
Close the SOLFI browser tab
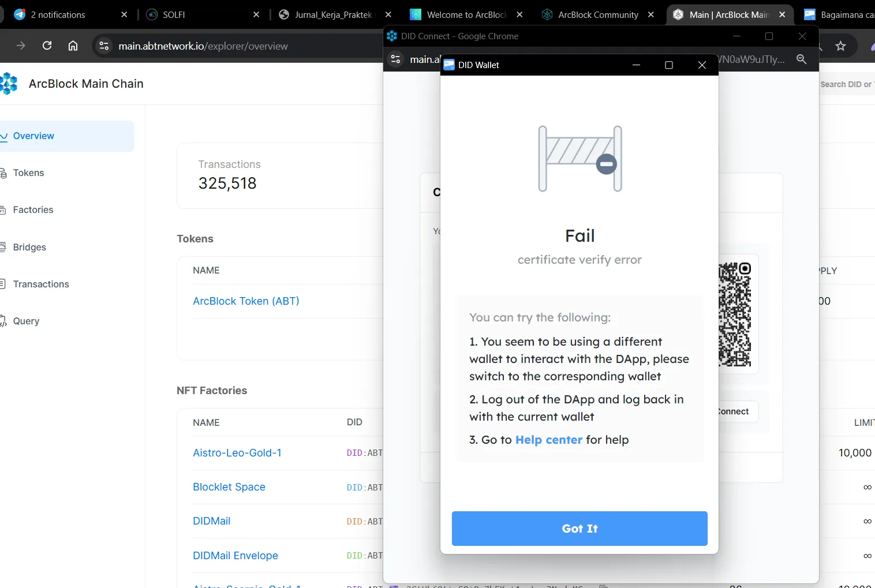pyautogui.click(x=256, y=14)
